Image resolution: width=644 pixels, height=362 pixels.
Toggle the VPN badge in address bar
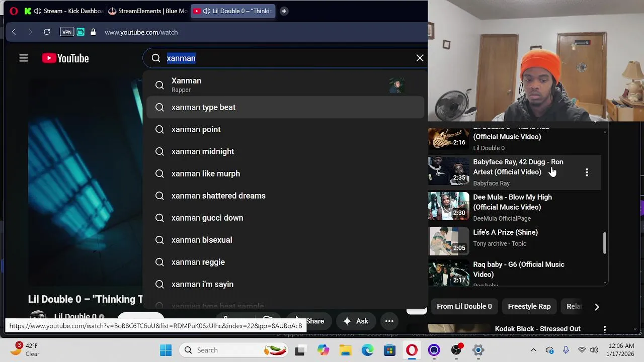click(x=67, y=32)
